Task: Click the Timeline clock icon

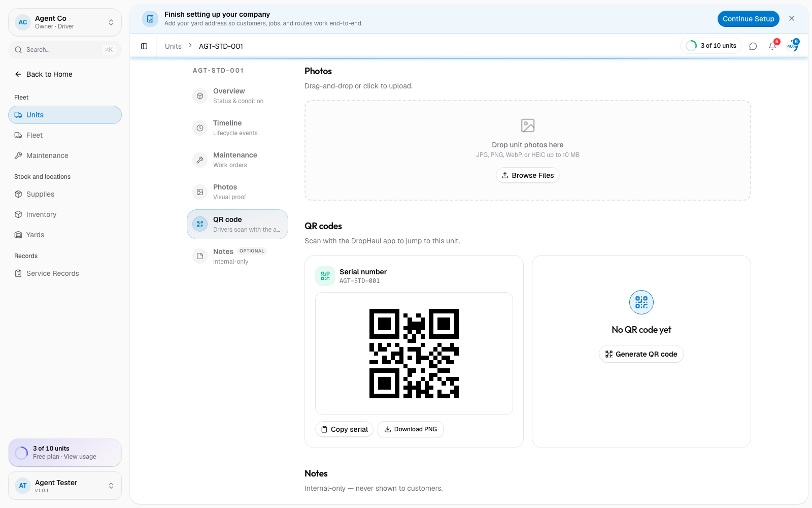Action: (x=200, y=128)
